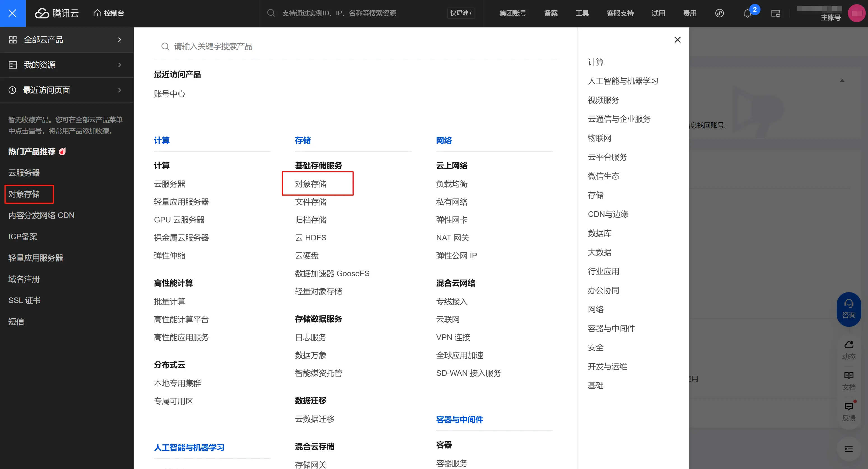Open the 费用 menu
The height and width of the screenshot is (469, 868).
(689, 13)
